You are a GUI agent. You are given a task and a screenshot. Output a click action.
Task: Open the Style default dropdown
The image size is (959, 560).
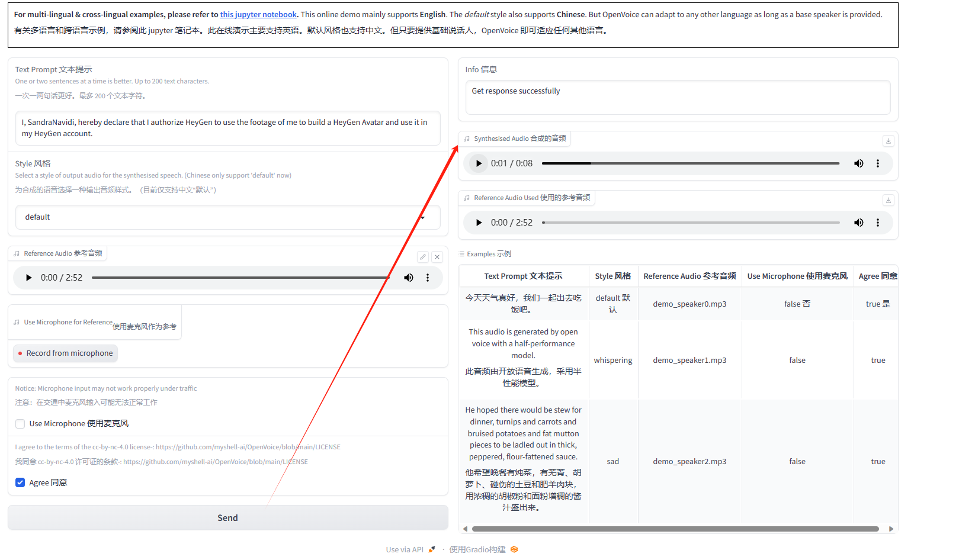[x=227, y=217]
